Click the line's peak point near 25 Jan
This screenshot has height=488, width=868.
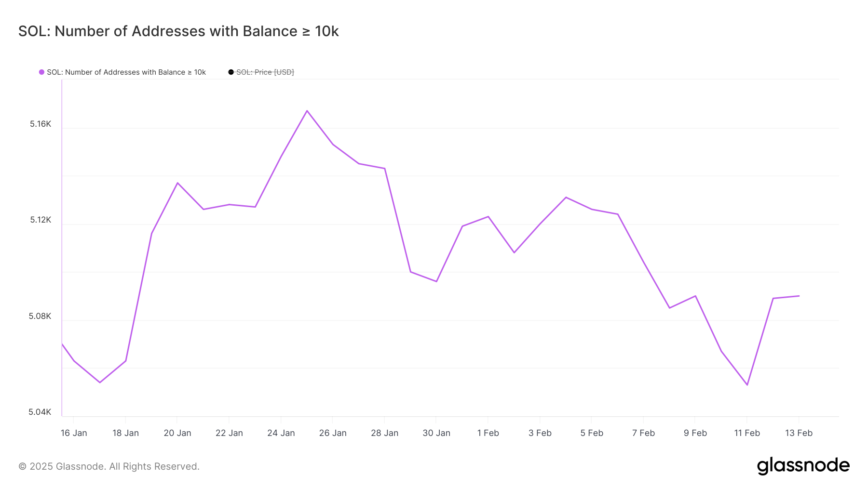[x=307, y=111]
